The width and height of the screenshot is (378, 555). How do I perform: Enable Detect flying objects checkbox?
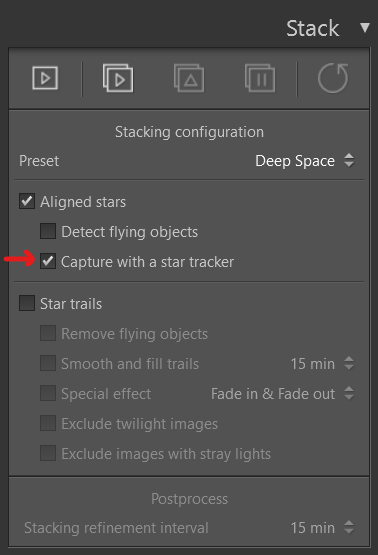(48, 231)
